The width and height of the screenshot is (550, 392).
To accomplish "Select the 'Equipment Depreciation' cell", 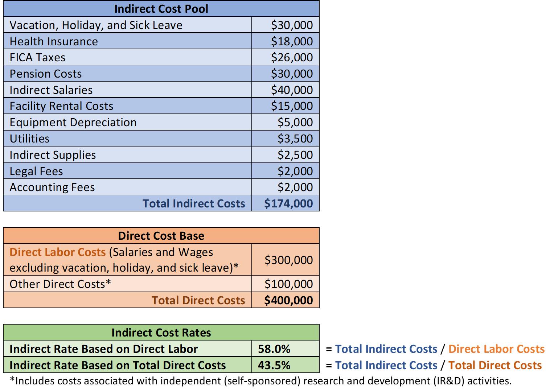I will point(127,122).
